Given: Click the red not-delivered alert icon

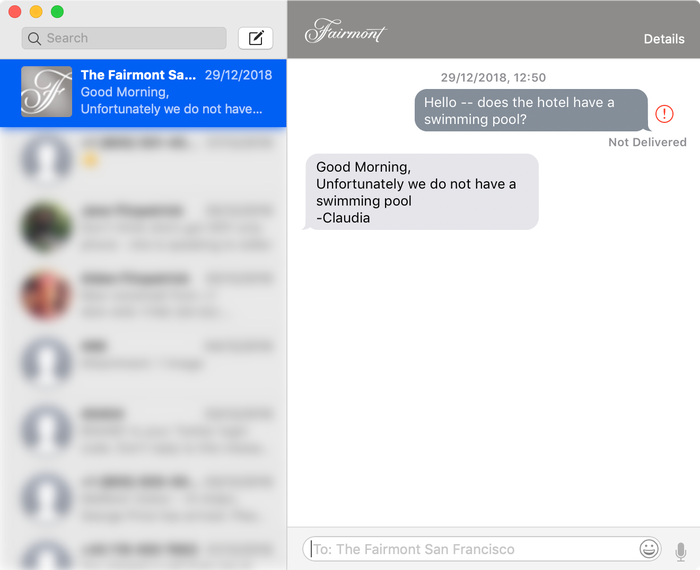Looking at the screenshot, I should [x=664, y=114].
